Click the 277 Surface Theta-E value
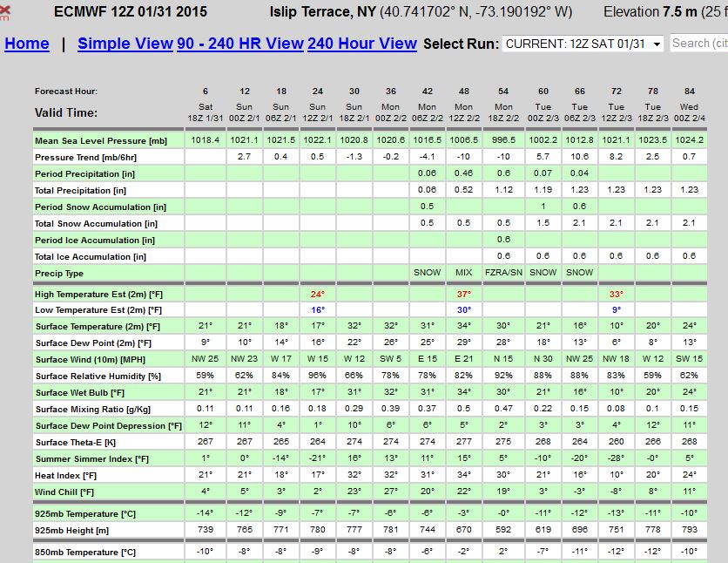The height and width of the screenshot is (563, 728). pyautogui.click(x=464, y=442)
